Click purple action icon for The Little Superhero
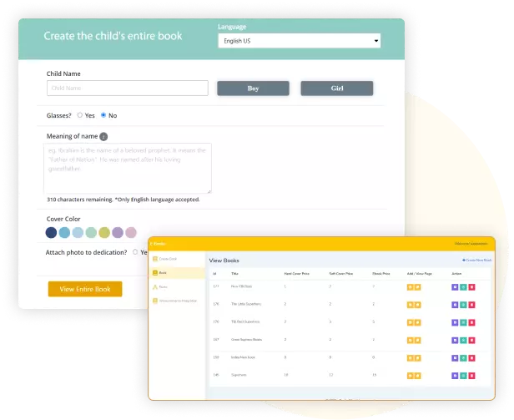Screen dimensions: 514x420 455,305
